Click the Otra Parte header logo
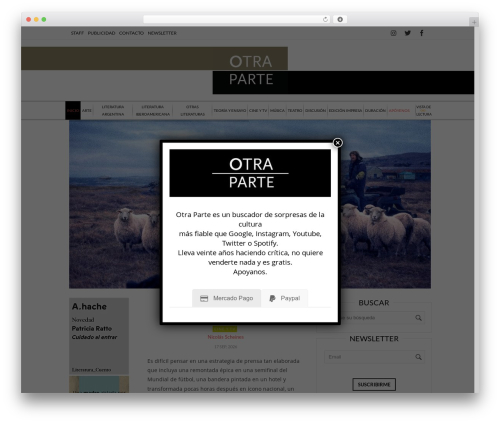 click(251, 70)
